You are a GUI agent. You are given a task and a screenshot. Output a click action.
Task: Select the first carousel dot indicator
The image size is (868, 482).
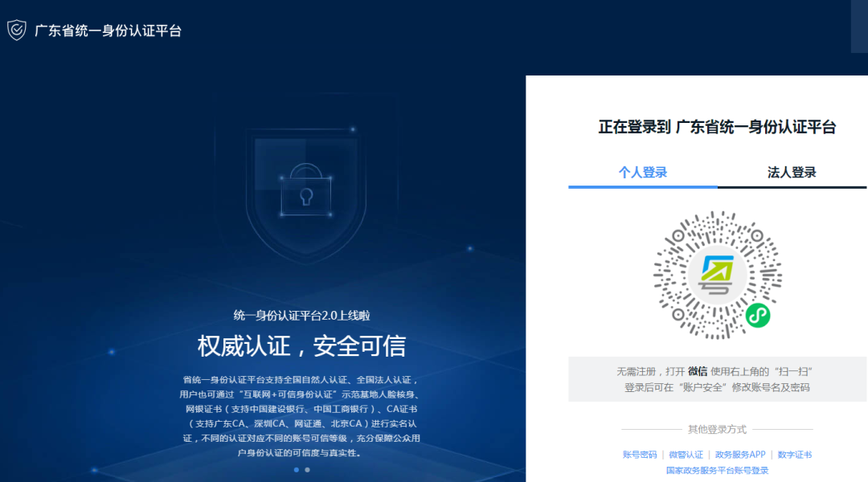(x=297, y=470)
